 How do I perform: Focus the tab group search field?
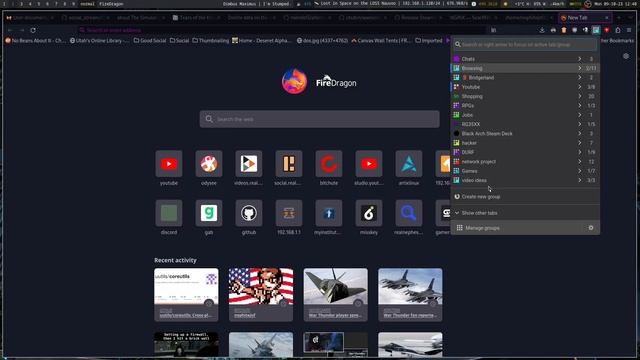coord(525,44)
